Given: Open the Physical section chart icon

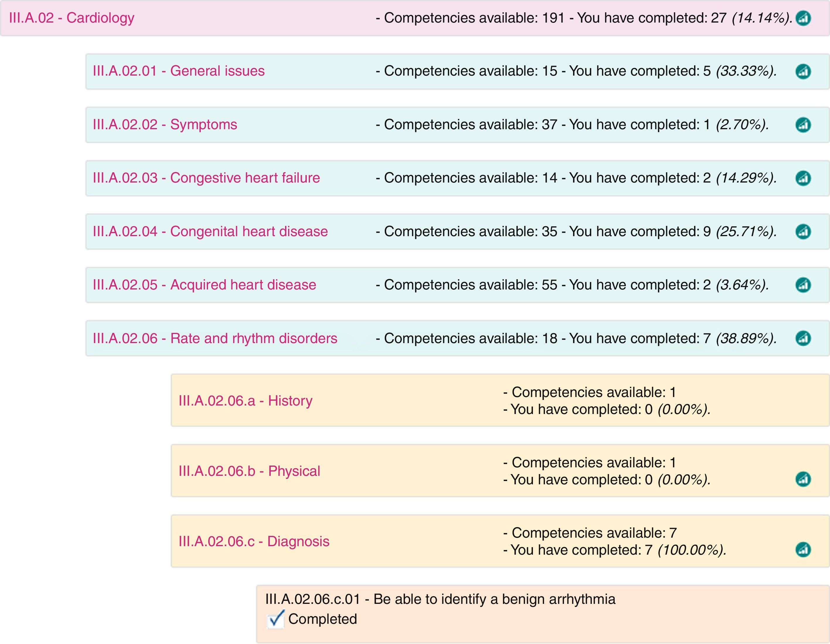Looking at the screenshot, I should [x=803, y=479].
